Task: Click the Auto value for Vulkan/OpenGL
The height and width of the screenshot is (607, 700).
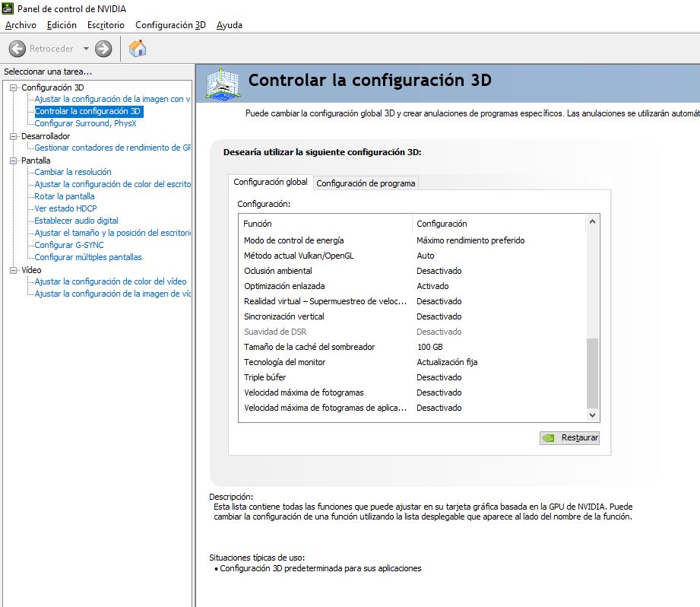Action: [426, 256]
